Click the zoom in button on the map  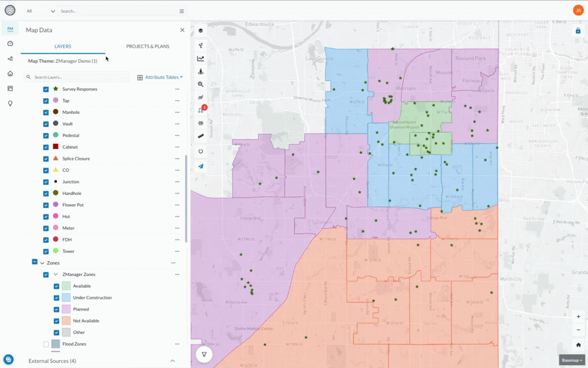tap(578, 316)
